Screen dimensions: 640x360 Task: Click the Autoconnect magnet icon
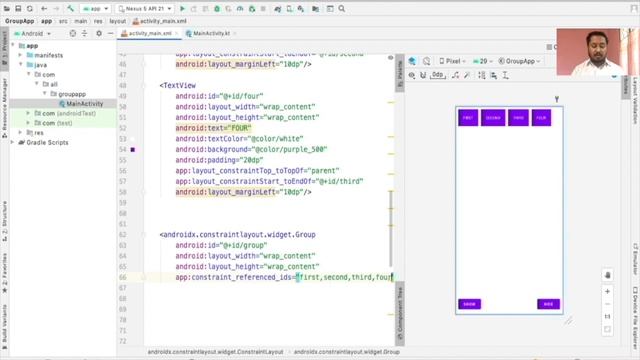tap(423, 76)
